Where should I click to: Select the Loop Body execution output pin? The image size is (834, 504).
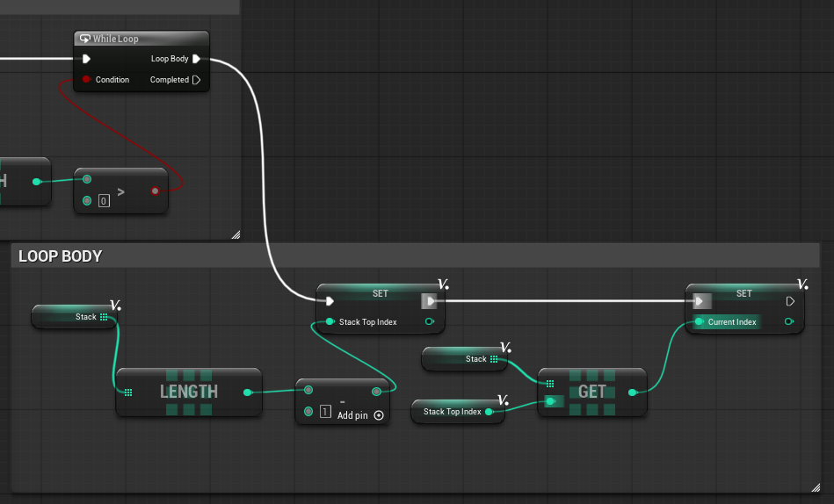[x=196, y=59]
